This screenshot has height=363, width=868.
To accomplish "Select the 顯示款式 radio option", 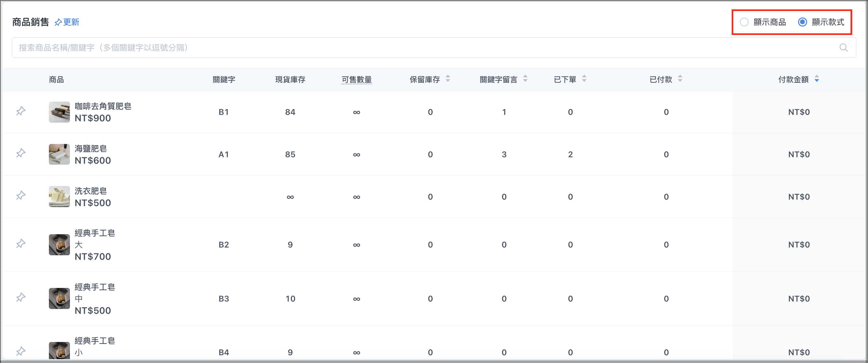I will coord(802,22).
